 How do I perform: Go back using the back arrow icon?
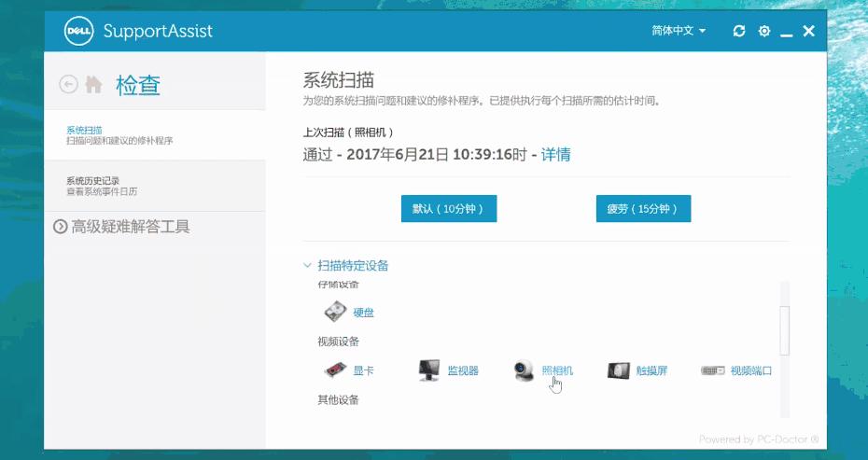pos(69,85)
